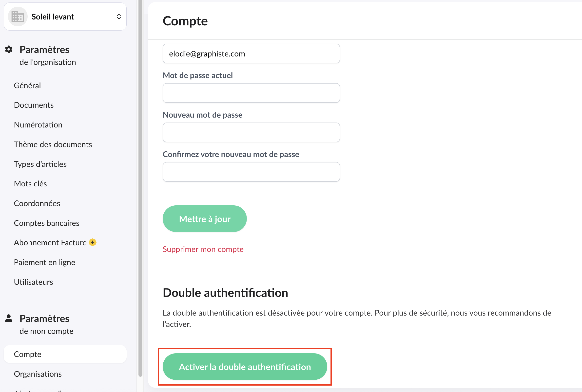Navigate to Comptes bancaires
The image size is (582, 392).
tap(47, 223)
